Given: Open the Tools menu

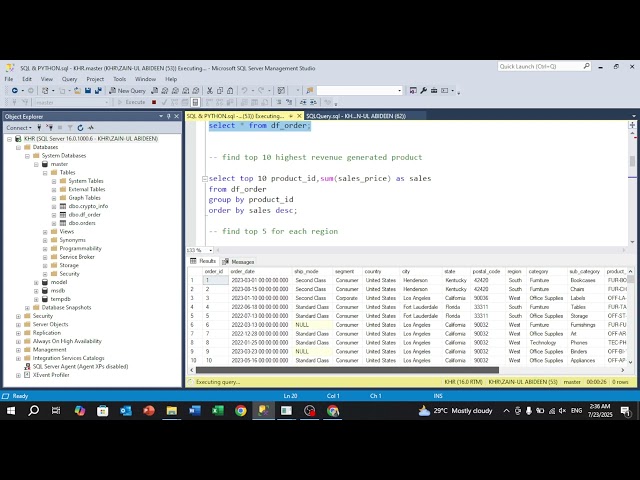Looking at the screenshot, I should click(x=120, y=79).
